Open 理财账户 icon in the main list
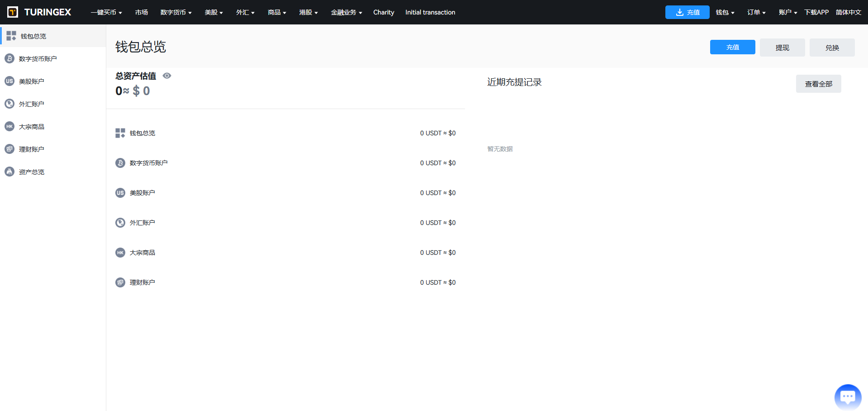The image size is (868, 411). coord(120,282)
